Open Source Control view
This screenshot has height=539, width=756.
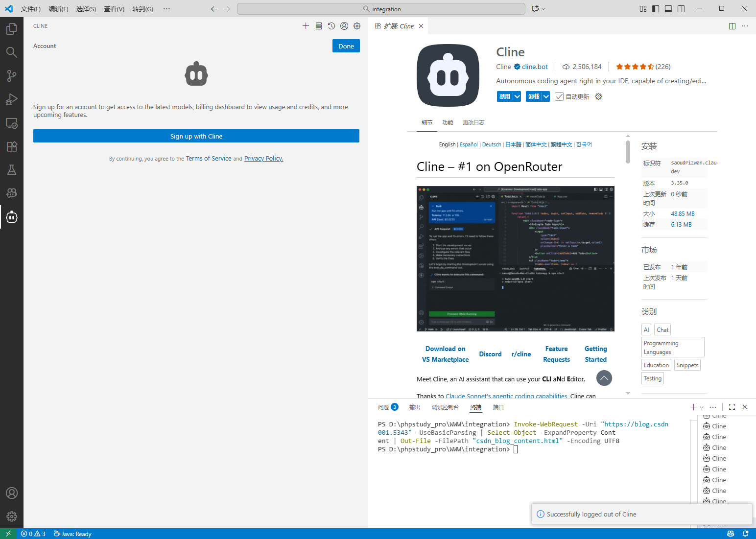coord(12,76)
